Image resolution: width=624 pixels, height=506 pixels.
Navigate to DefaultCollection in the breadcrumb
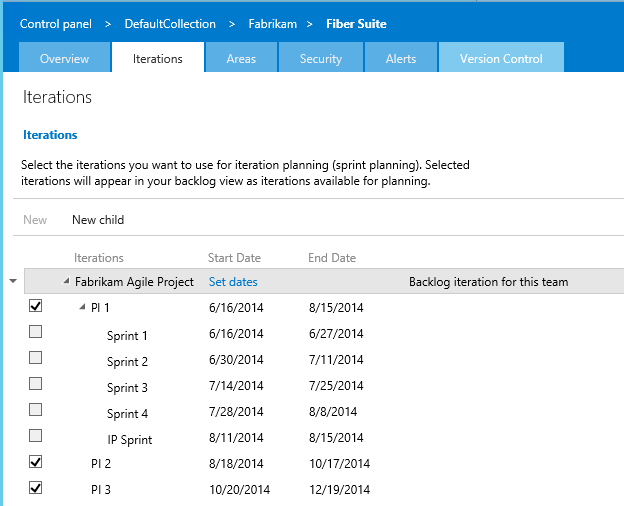(170, 24)
